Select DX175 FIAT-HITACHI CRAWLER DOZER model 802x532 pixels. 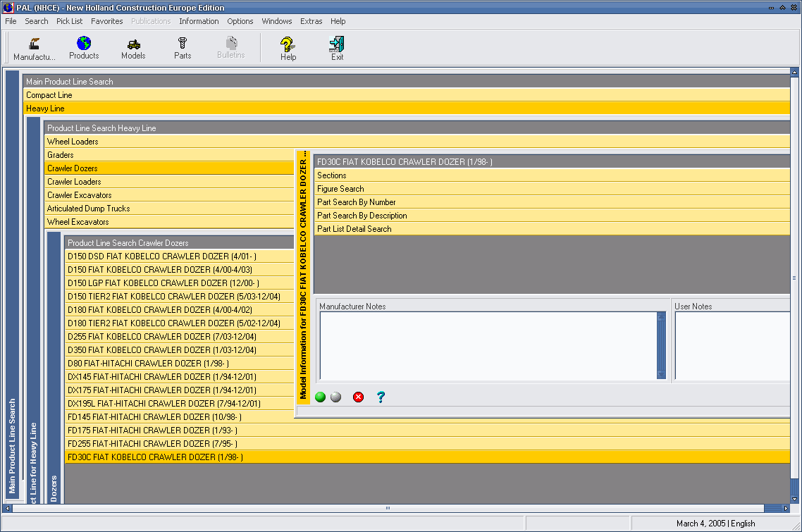180,390
